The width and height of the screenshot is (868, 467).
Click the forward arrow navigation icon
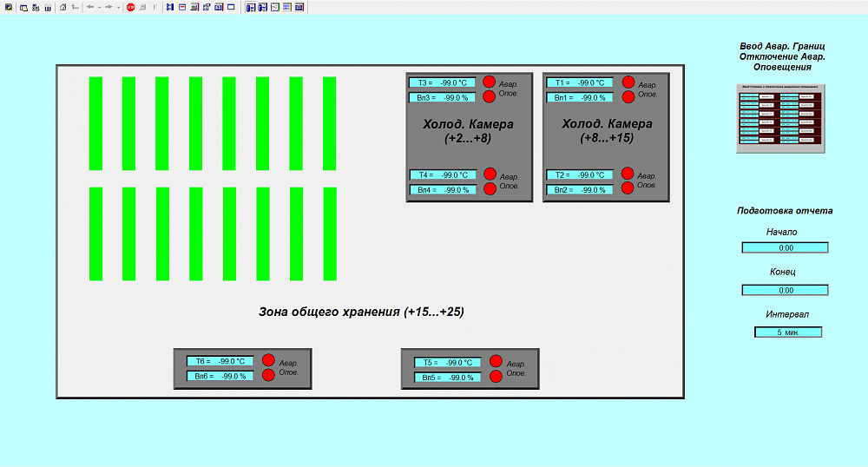click(109, 7)
